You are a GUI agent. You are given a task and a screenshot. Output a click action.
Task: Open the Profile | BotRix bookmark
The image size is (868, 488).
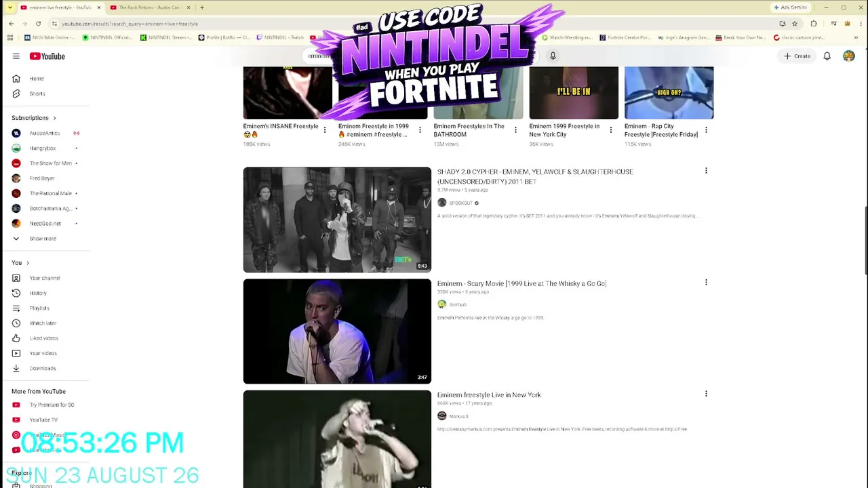click(x=224, y=38)
